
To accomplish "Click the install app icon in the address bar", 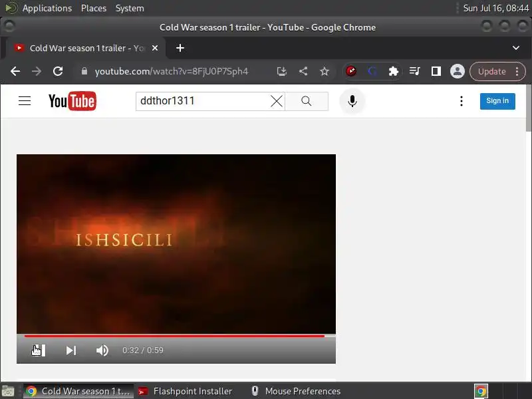I will point(282,71).
